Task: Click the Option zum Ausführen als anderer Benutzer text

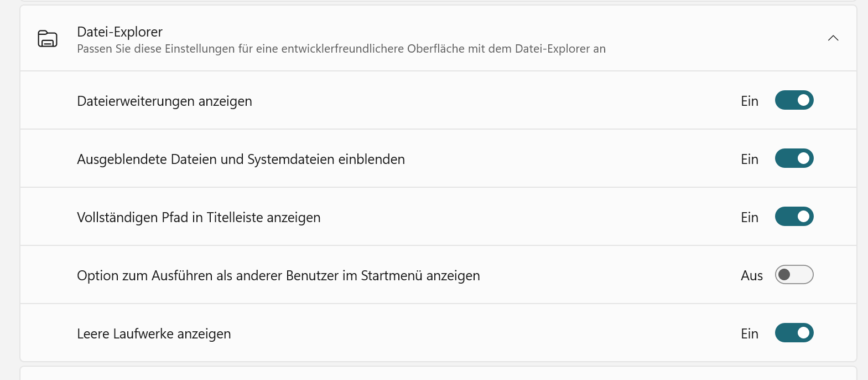Action: [x=278, y=276]
